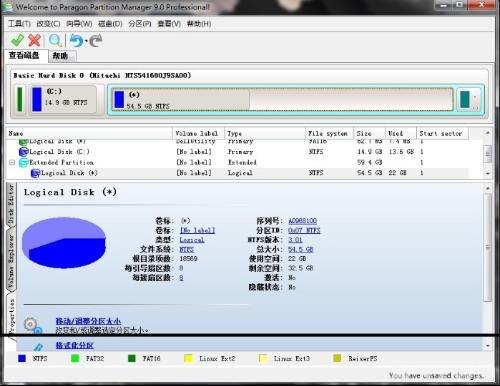Click the 'You have unsaved changes' status text
The height and width of the screenshot is (386, 500).
(x=436, y=376)
